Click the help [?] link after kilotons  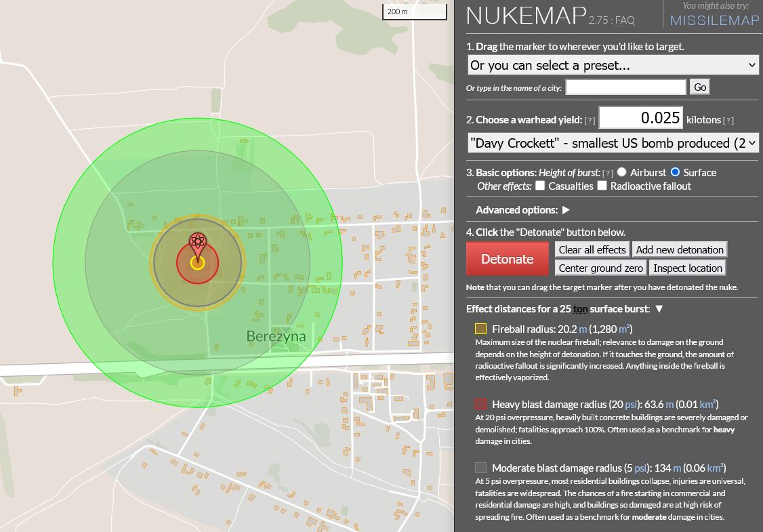728,120
